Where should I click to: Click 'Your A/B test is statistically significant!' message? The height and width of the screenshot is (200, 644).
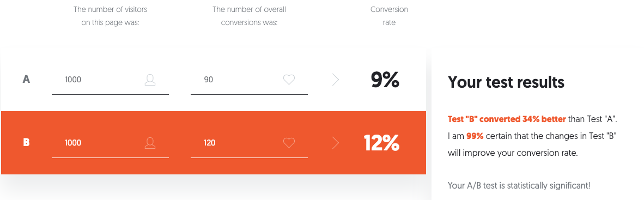(x=519, y=186)
